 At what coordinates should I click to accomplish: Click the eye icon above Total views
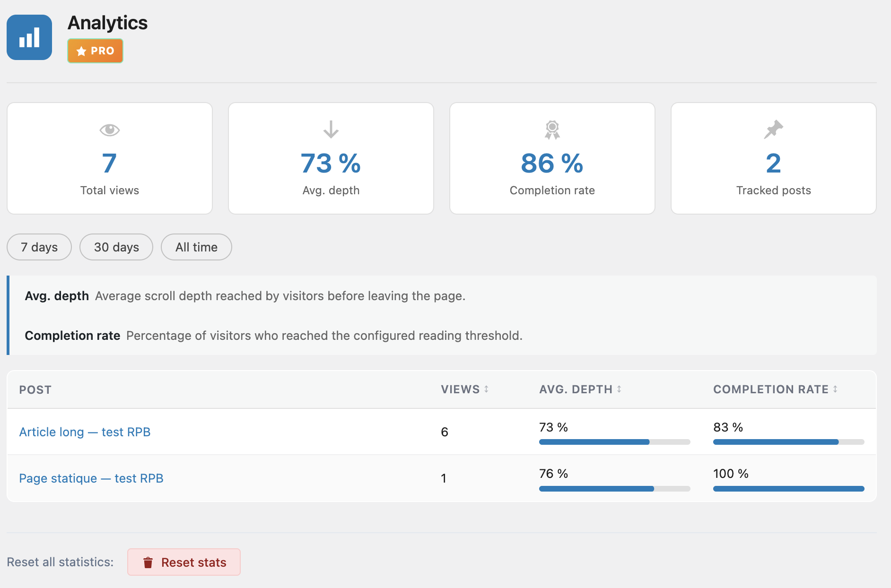click(x=109, y=131)
